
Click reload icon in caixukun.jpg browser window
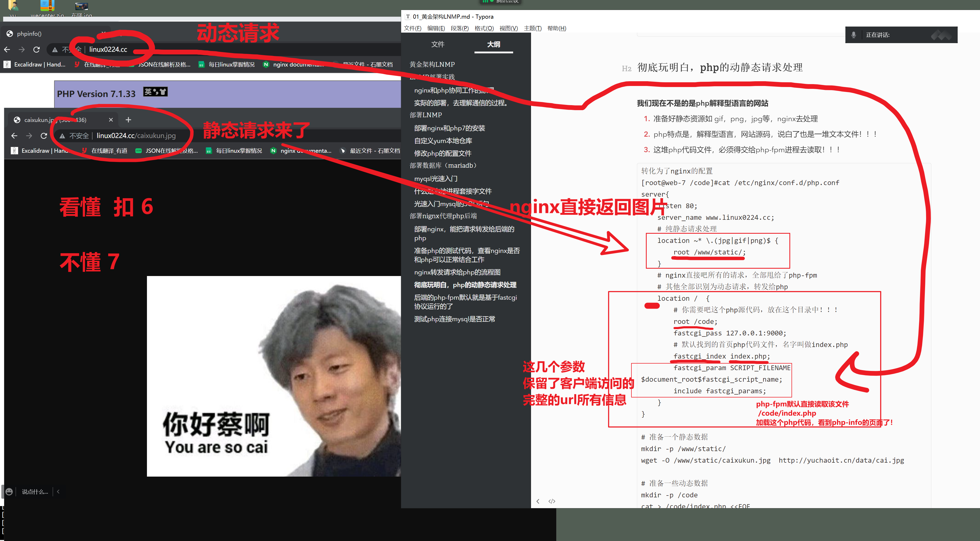click(44, 136)
